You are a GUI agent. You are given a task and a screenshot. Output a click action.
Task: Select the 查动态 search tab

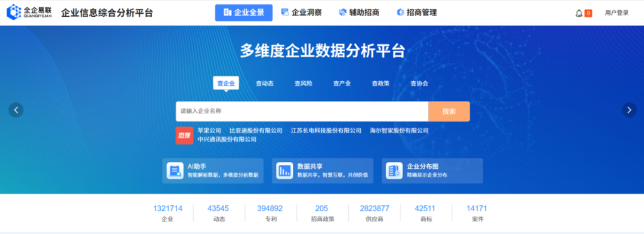[x=265, y=83]
